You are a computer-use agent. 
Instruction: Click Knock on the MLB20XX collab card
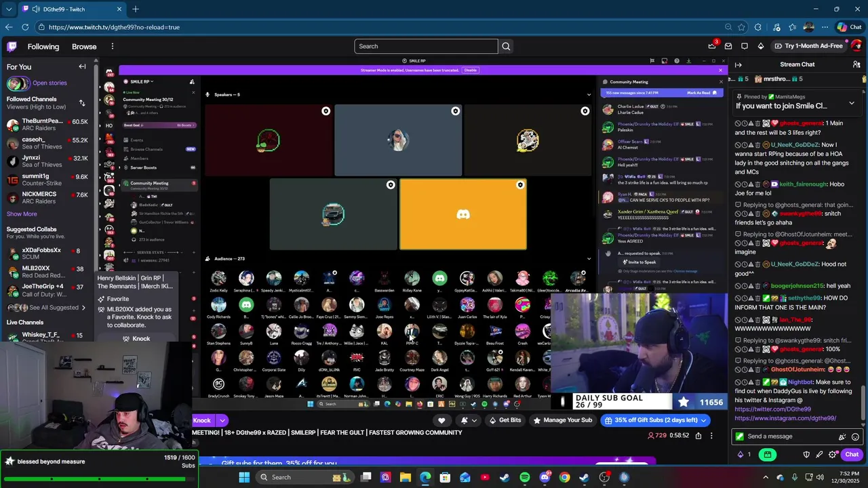(136, 338)
